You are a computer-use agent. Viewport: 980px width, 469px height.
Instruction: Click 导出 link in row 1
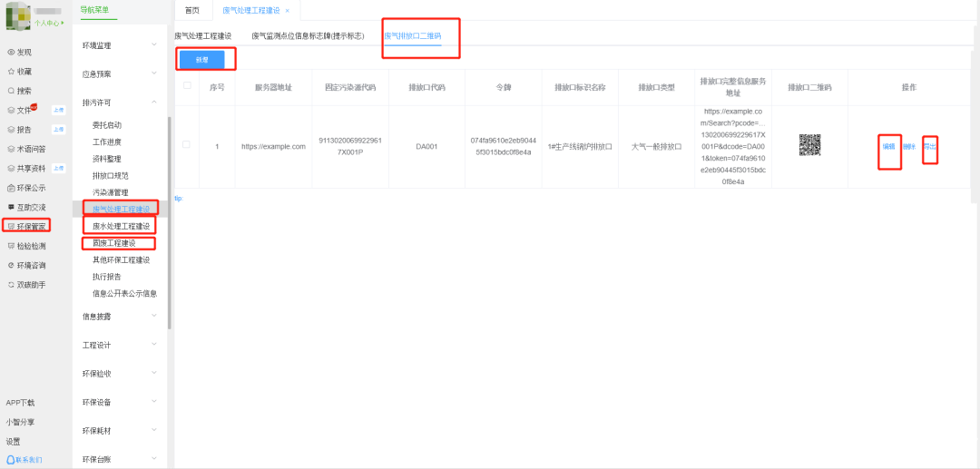coord(929,146)
